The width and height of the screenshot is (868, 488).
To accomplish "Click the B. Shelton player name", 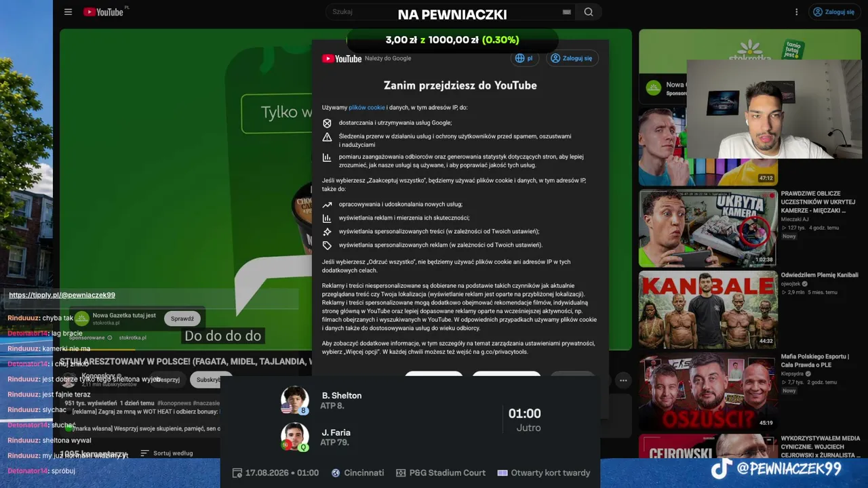I will coord(342,396).
